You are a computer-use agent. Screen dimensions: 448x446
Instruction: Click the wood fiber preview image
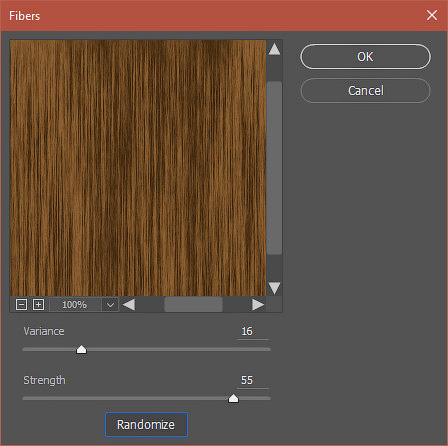(138, 168)
